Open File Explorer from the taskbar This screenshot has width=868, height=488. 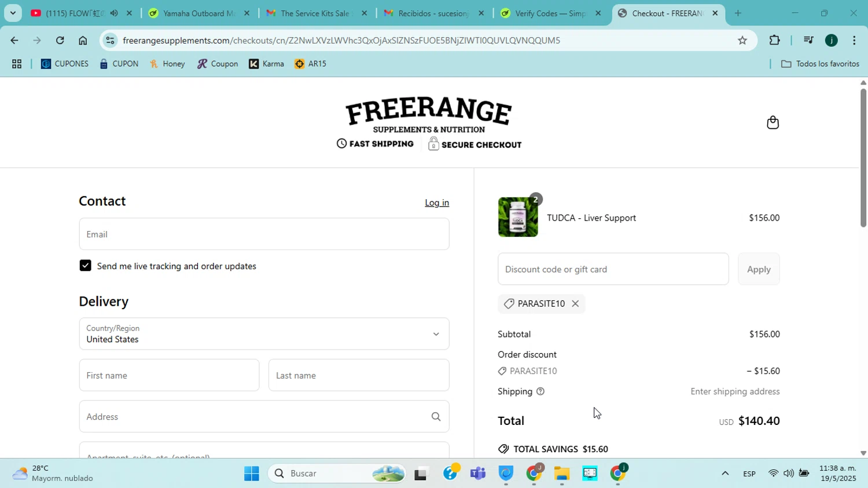(562, 474)
